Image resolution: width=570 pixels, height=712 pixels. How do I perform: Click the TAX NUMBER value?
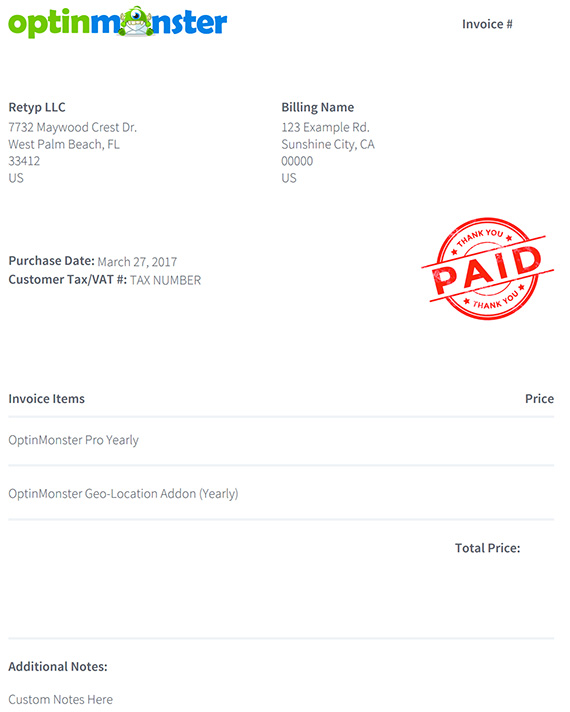pos(165,280)
